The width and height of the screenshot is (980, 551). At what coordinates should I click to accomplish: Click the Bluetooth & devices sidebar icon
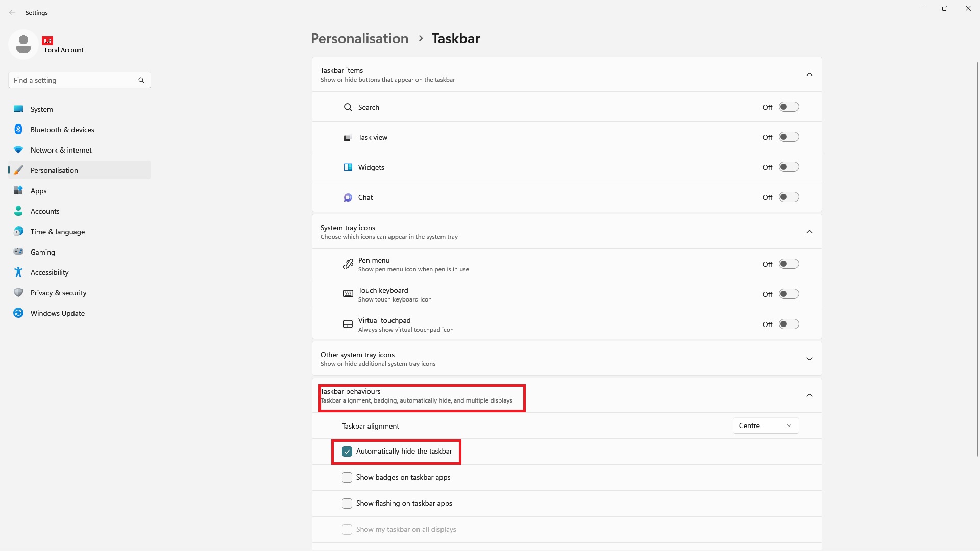(18, 130)
